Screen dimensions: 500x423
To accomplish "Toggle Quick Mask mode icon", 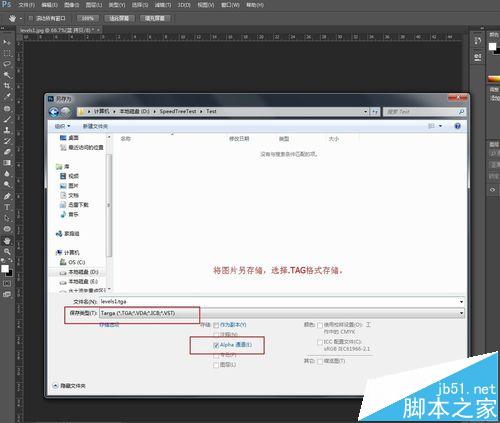I will point(7,283).
